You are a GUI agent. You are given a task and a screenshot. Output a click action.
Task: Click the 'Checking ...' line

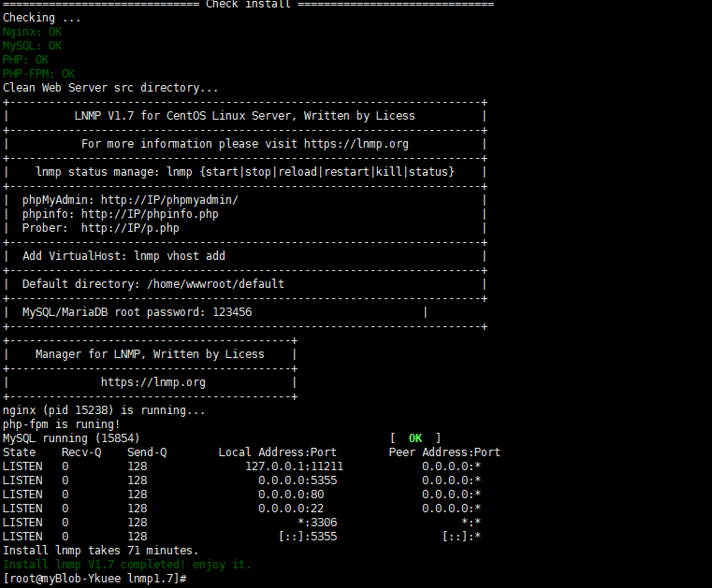tap(42, 18)
